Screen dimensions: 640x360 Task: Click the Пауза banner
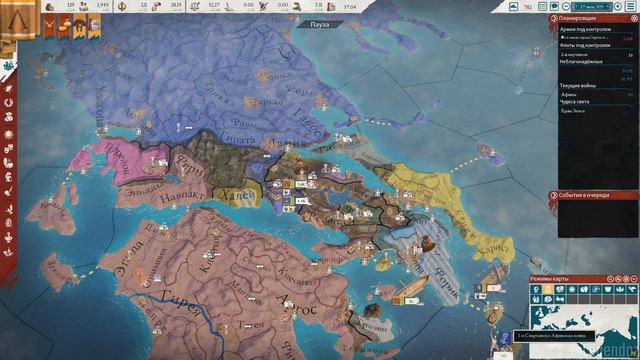[320, 24]
